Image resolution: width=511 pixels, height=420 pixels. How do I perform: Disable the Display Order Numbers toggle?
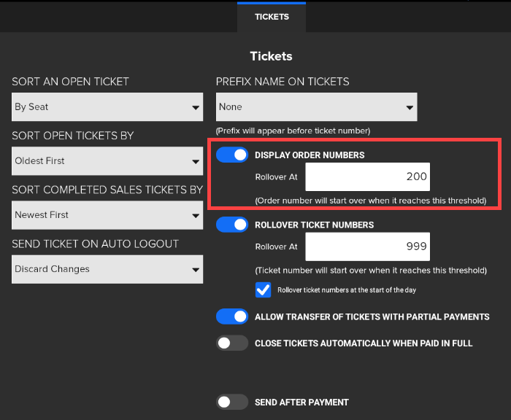point(232,155)
